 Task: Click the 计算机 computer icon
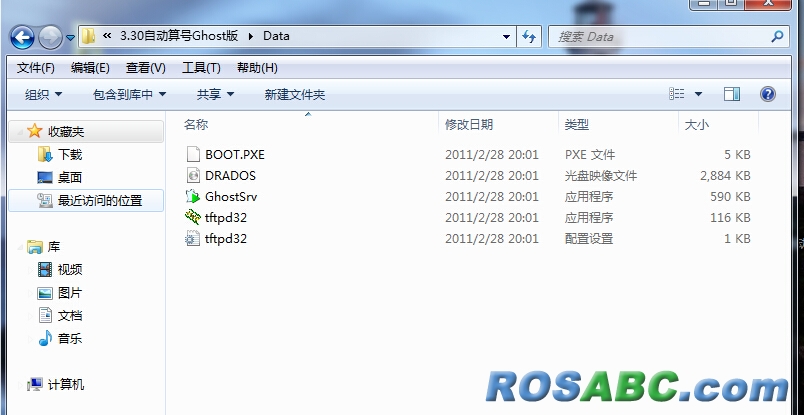click(34, 384)
